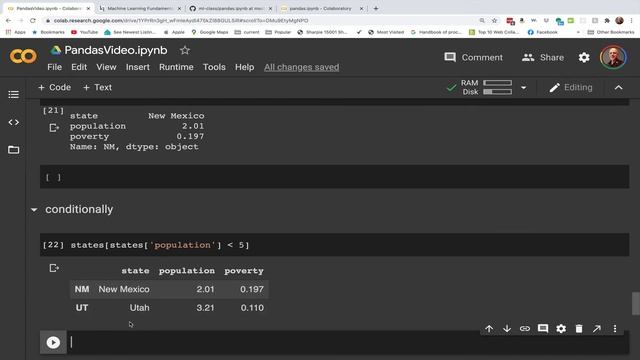640x360 pixels.
Task: Collapse the conditionally section
Action: (x=34, y=210)
